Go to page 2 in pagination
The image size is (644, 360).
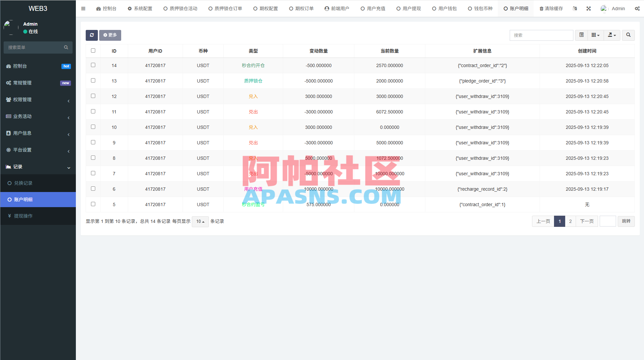[x=570, y=221]
